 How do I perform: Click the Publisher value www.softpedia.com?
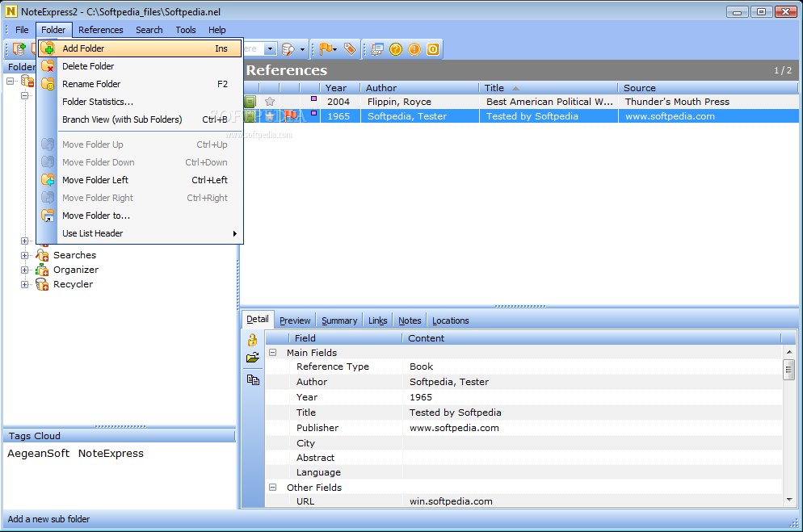(x=454, y=428)
